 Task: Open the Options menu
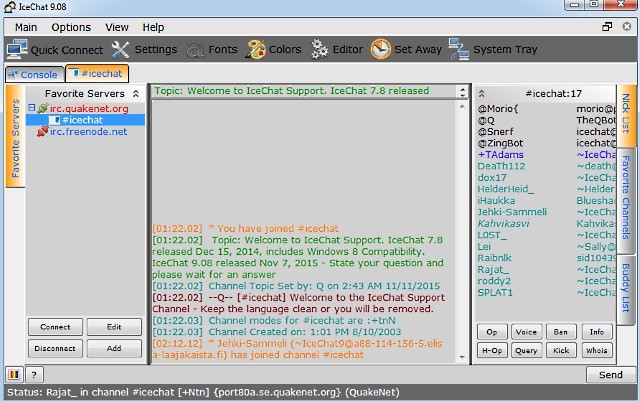click(x=71, y=27)
